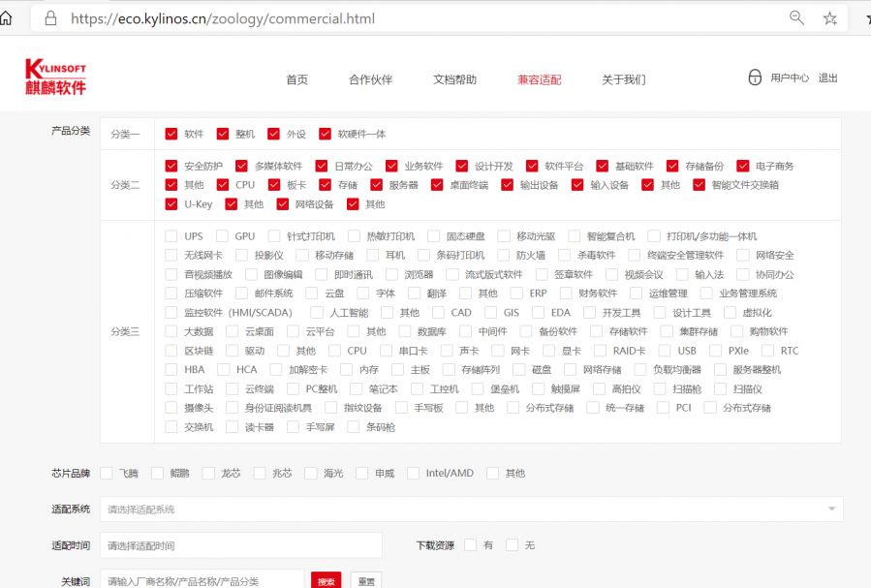Click the 重置 reset button
Image resolution: width=871 pixels, height=588 pixels.
366,581
